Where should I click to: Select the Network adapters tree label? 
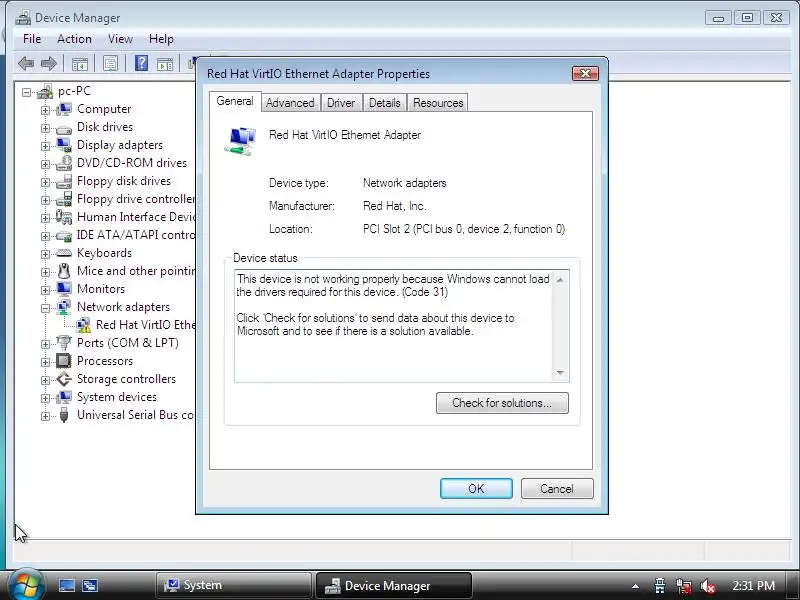point(123,307)
